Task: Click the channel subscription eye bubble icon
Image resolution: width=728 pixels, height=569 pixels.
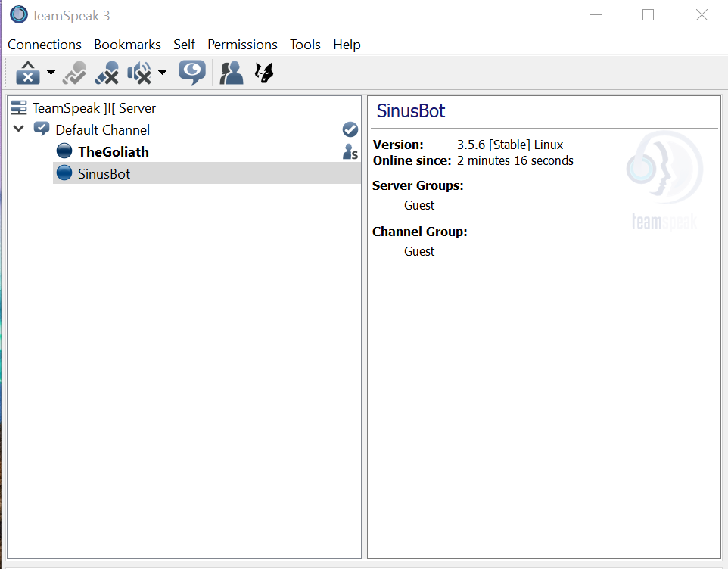Action: [192, 73]
